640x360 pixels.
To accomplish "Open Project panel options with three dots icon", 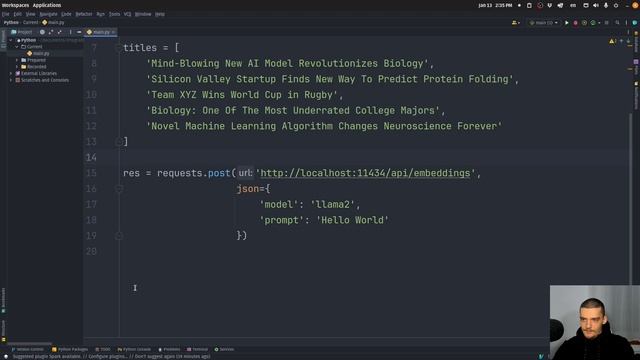I will point(70,32).
